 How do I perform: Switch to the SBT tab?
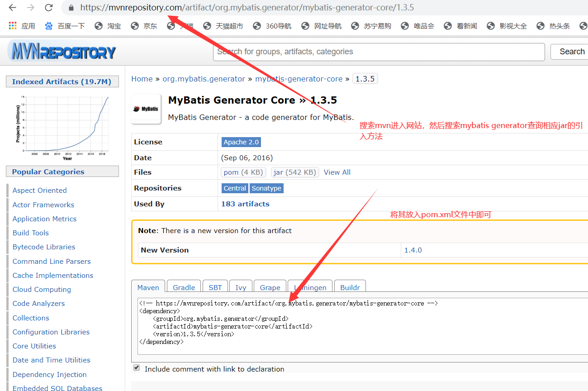pos(215,287)
